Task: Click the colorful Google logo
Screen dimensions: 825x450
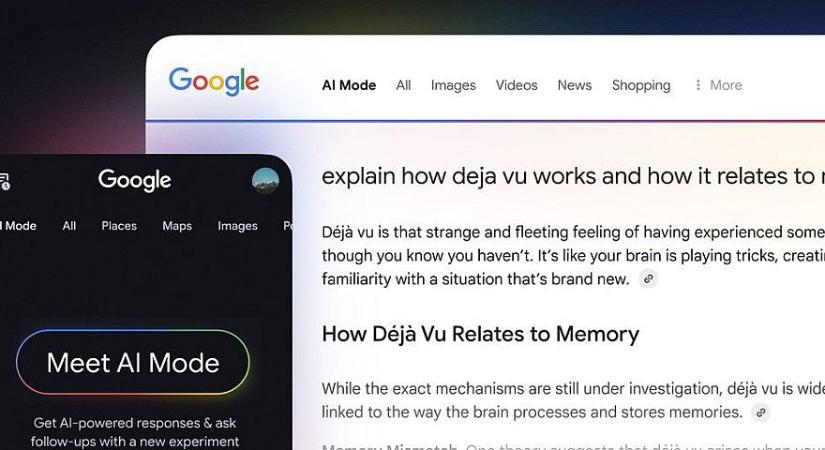Action: click(x=214, y=82)
